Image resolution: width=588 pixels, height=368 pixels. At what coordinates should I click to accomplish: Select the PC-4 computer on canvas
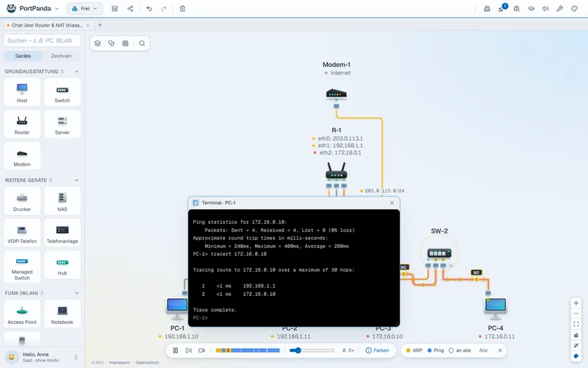[495, 308]
